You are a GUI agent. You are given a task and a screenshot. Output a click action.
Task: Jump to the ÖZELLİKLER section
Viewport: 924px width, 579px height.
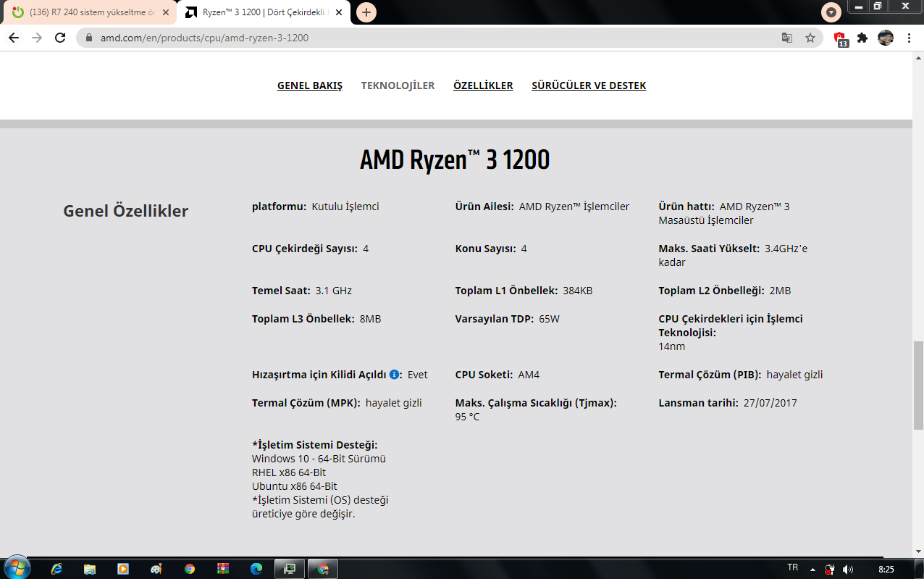pos(483,86)
